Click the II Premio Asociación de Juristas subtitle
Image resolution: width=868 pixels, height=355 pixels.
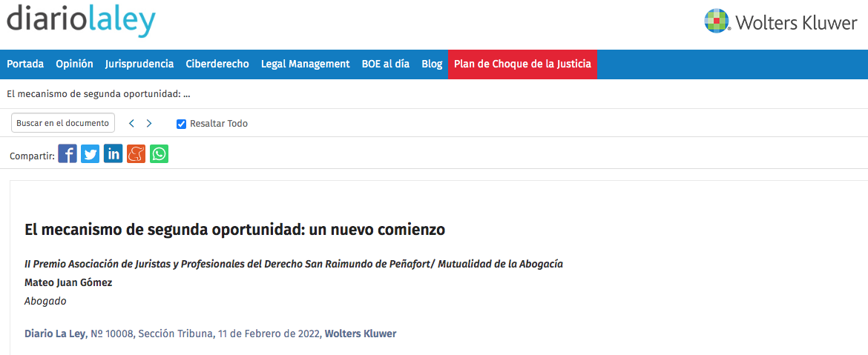[x=294, y=265]
